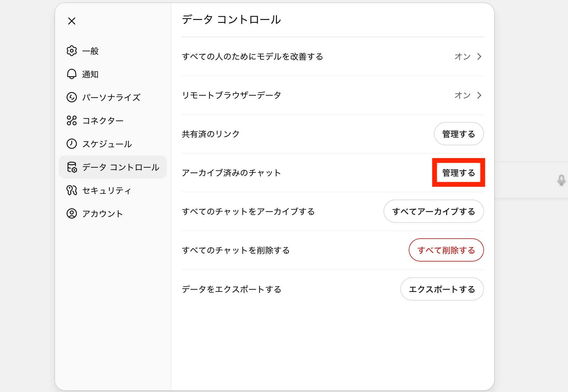Click the データ コントロール database icon
The width and height of the screenshot is (568, 392).
(72, 167)
